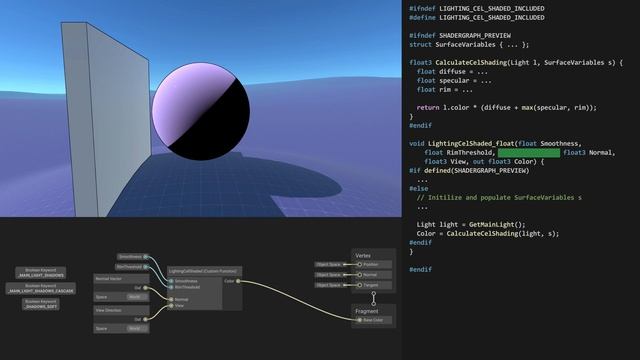Select the Normal Vector node title

tap(109, 279)
